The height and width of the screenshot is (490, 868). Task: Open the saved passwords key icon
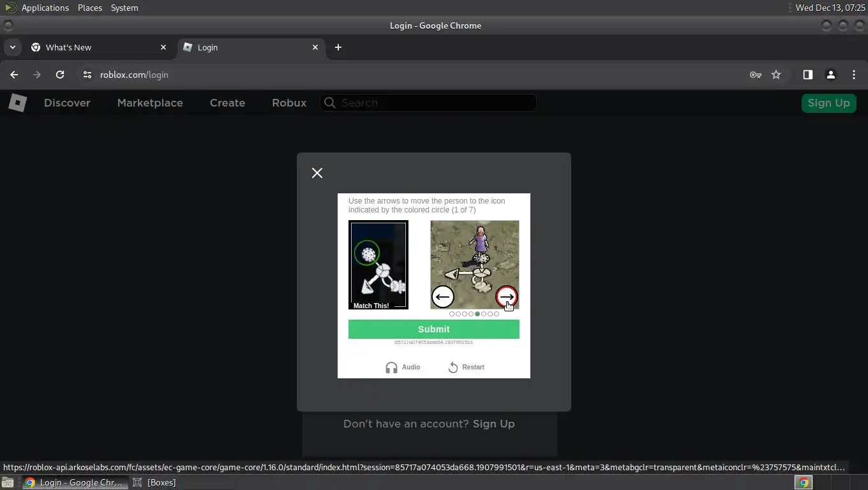(756, 75)
